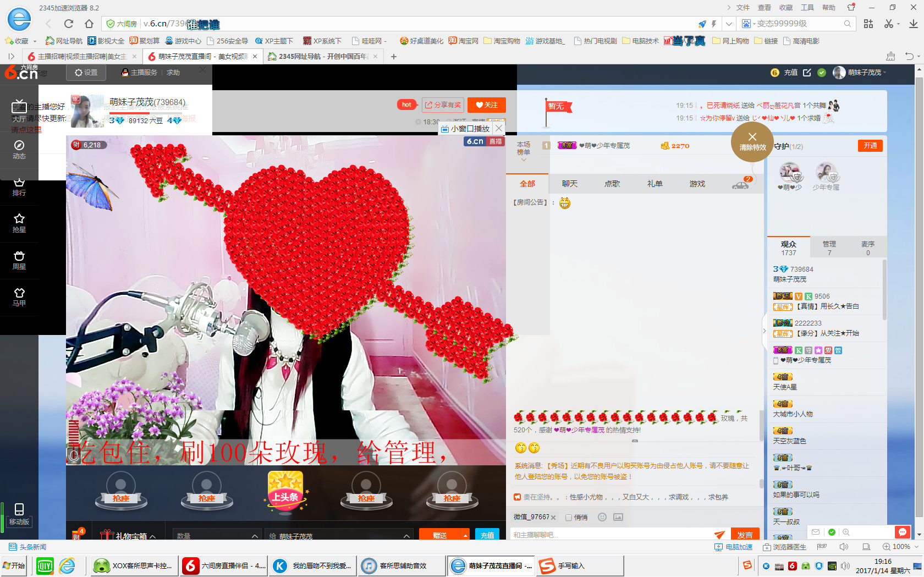This screenshot has height=577, width=924.
Task: Click the microphone icon on video overlay
Action: click(74, 455)
